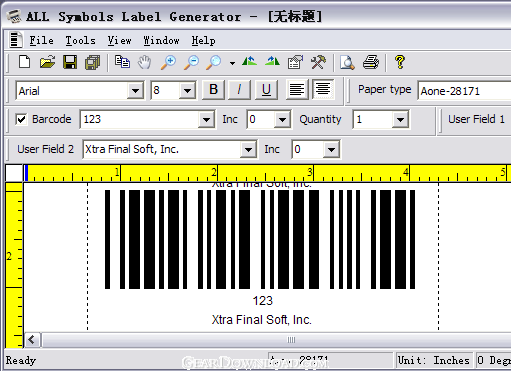This screenshot has width=511, height=371.
Task: Click the barcode image on the label
Action: point(260,239)
